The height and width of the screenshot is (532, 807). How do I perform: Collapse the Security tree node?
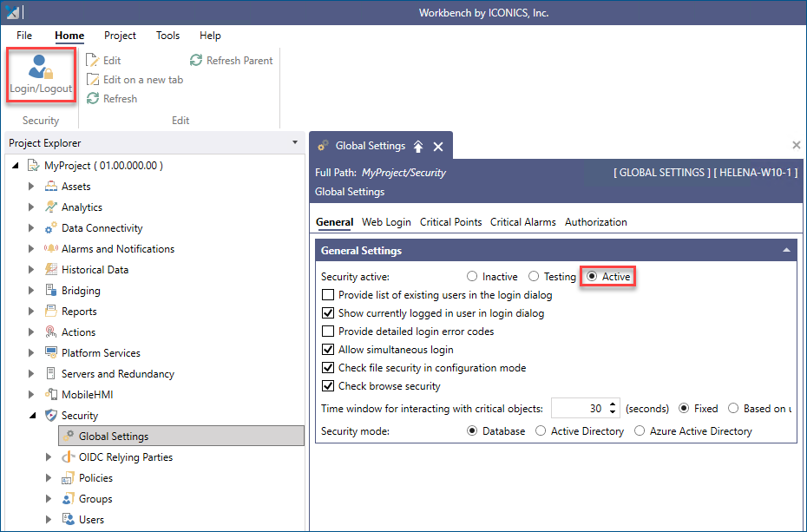tap(32, 415)
